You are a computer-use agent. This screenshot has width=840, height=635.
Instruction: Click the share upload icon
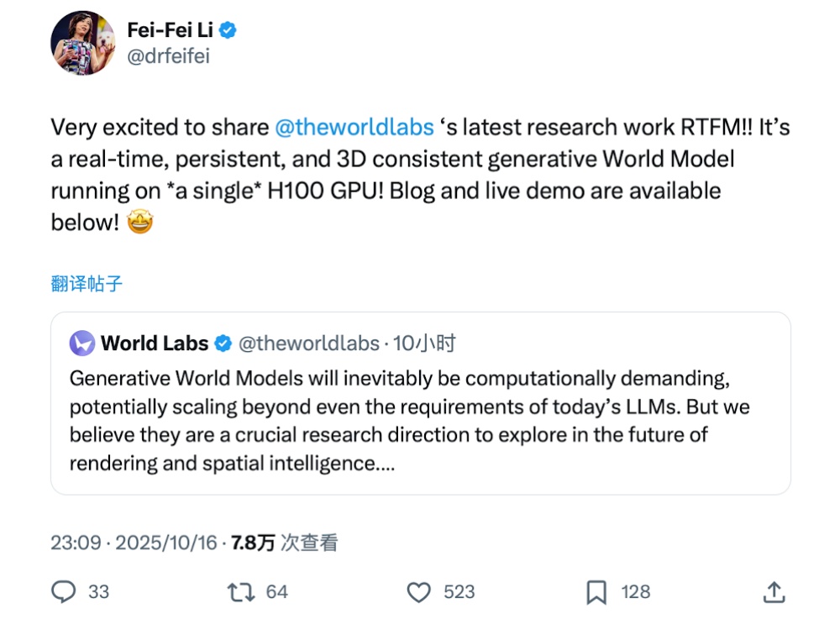click(x=774, y=592)
